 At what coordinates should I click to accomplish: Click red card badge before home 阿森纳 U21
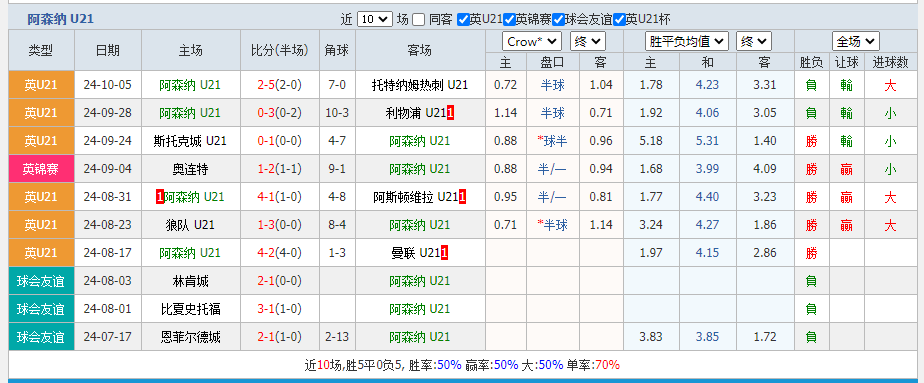159,197
